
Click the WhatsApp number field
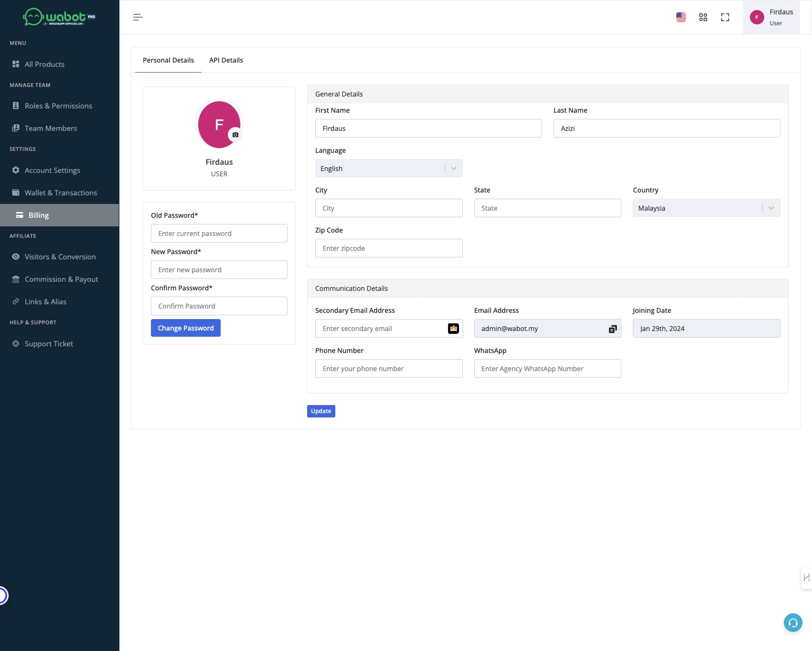click(x=547, y=368)
